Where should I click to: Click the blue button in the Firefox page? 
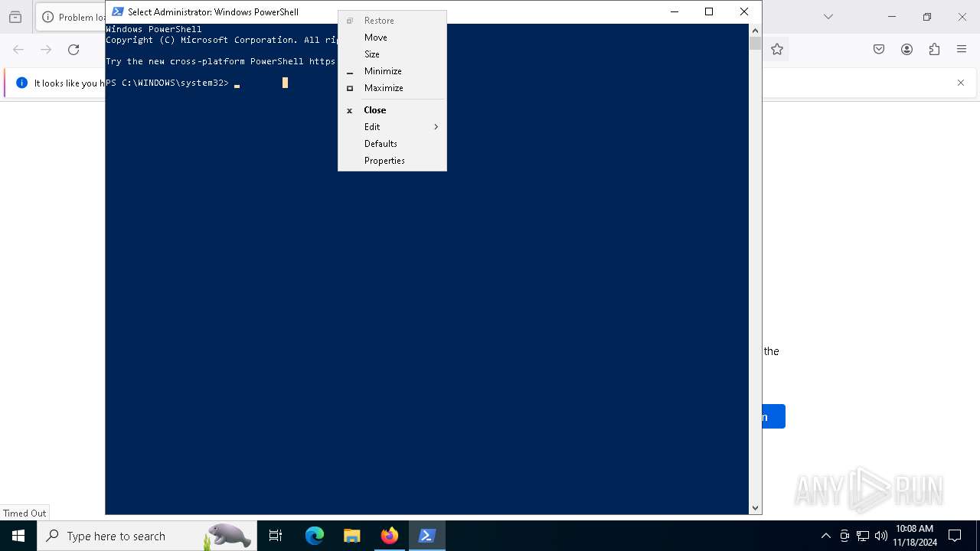pyautogui.click(x=774, y=416)
